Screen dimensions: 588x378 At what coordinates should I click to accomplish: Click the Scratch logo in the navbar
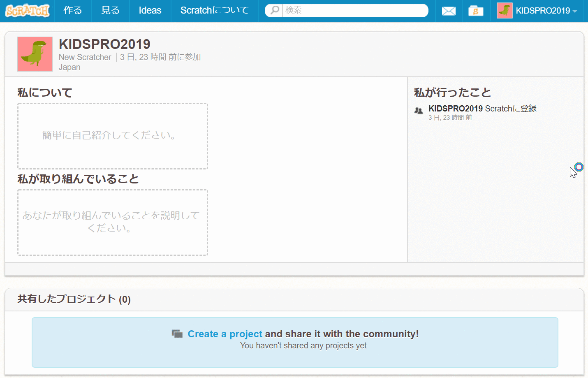click(27, 11)
